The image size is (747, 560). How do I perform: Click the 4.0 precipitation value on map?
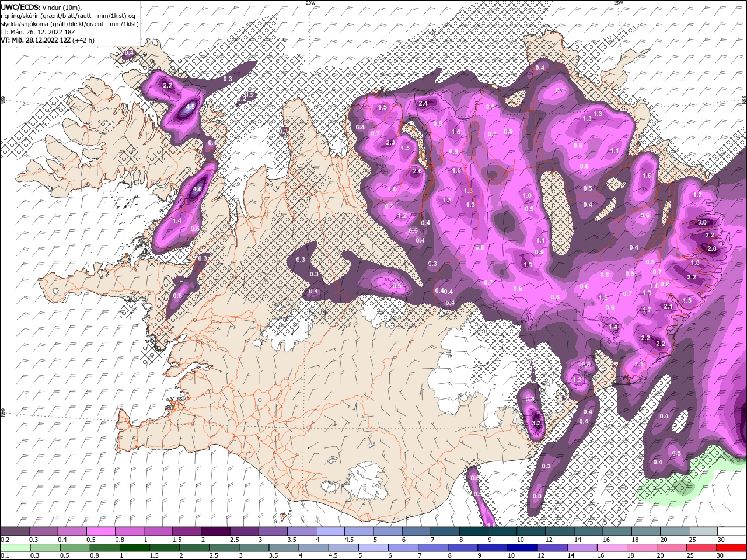197,190
